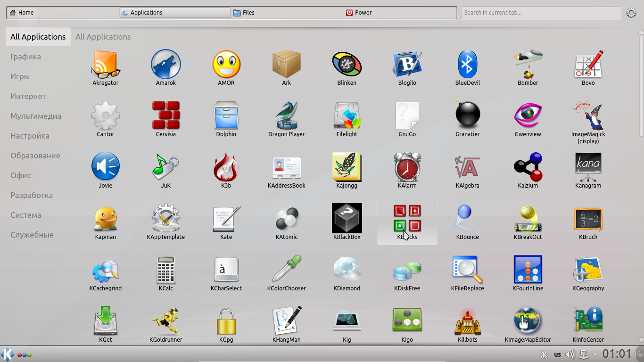644x362 pixels.
Task: Launch the Granatier bomb game
Action: coord(468,120)
